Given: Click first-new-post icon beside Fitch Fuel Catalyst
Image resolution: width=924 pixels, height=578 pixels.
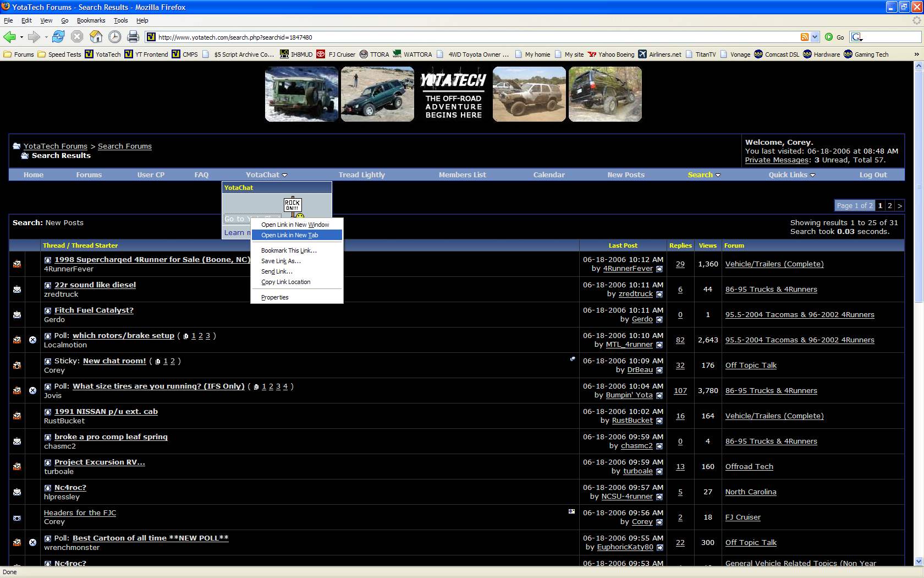Looking at the screenshot, I should (48, 310).
